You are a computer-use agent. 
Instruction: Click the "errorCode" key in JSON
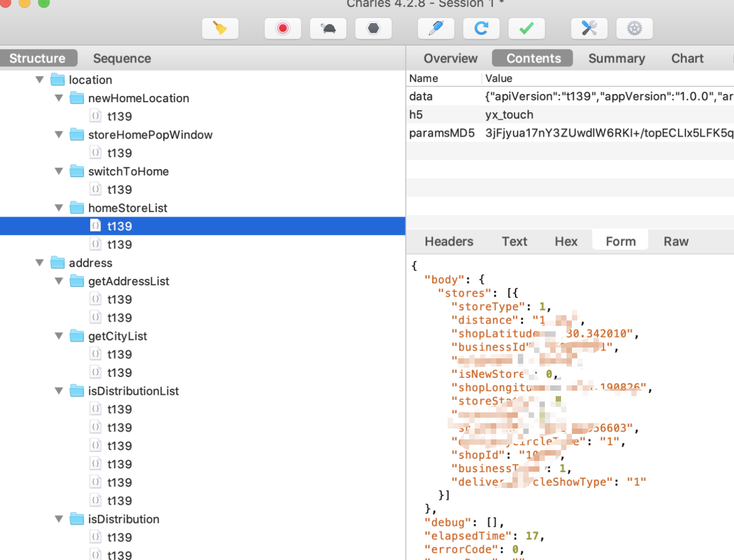461,550
